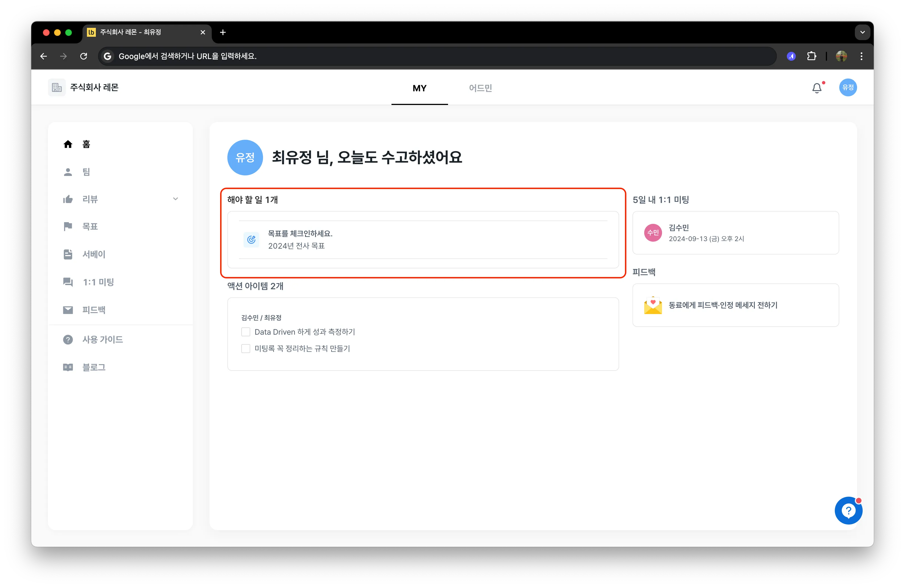This screenshot has width=905, height=588.
Task: Click the target icon in 해야 할 일
Action: tap(251, 240)
